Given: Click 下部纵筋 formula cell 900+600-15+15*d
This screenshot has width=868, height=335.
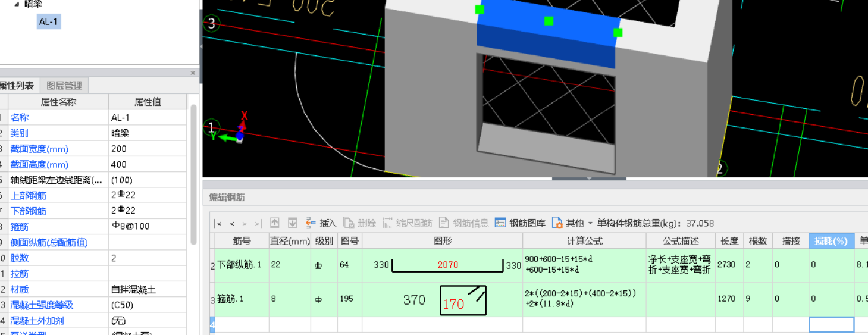Looking at the screenshot, I should (x=584, y=265).
